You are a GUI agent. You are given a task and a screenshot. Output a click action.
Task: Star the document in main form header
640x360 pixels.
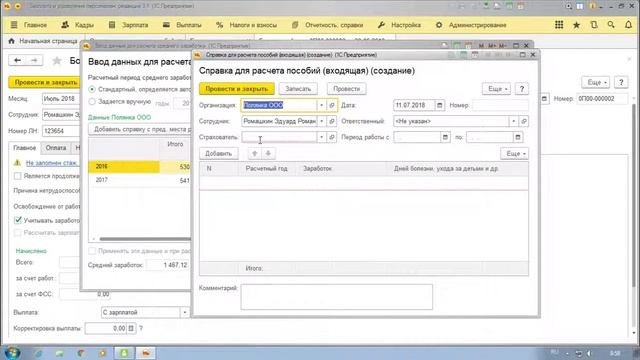57,61
